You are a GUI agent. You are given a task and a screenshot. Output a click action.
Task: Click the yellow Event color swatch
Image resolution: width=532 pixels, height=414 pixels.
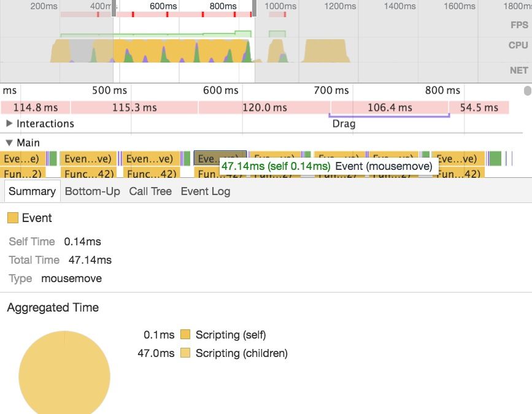tap(12, 218)
